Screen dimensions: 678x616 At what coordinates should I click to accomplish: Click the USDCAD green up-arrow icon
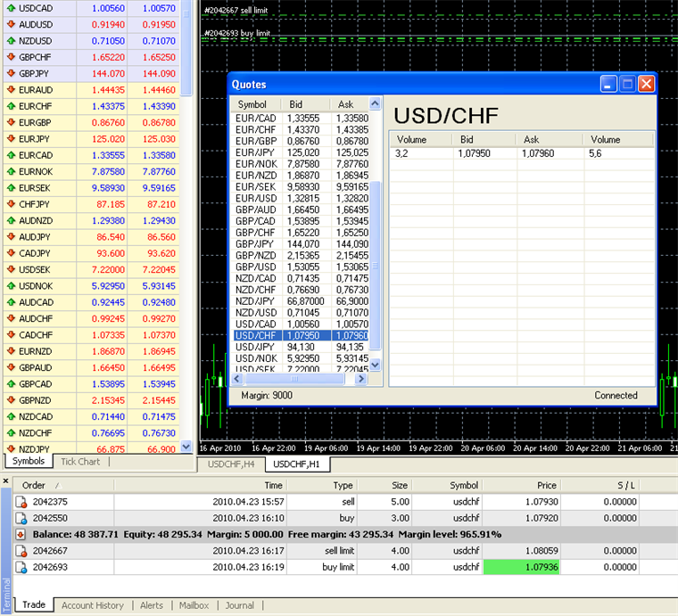click(12, 8)
